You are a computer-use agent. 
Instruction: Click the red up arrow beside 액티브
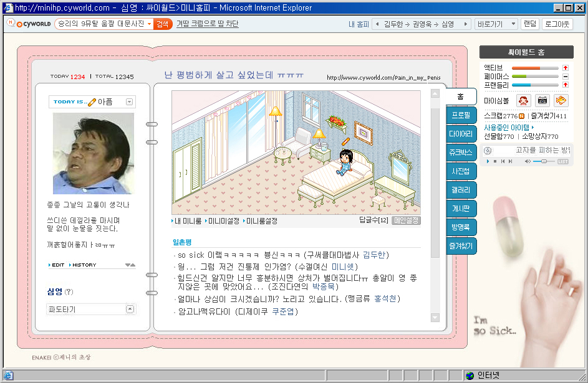tap(565, 67)
